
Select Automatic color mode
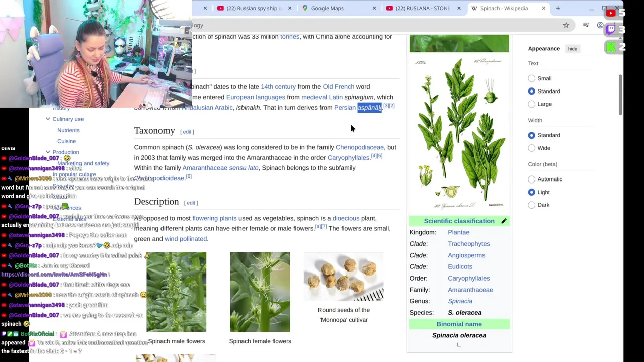(532, 179)
